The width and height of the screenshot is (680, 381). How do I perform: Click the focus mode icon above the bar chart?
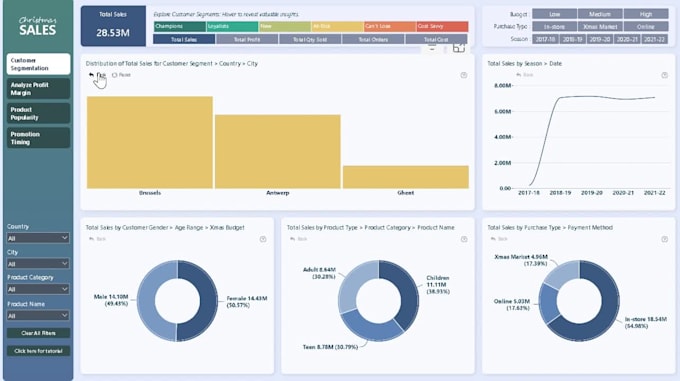coord(459,48)
